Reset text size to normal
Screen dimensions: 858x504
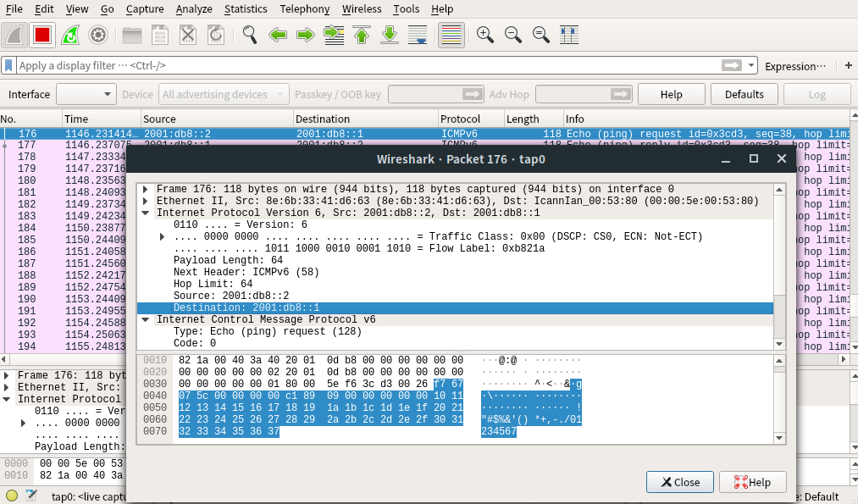tap(540, 35)
